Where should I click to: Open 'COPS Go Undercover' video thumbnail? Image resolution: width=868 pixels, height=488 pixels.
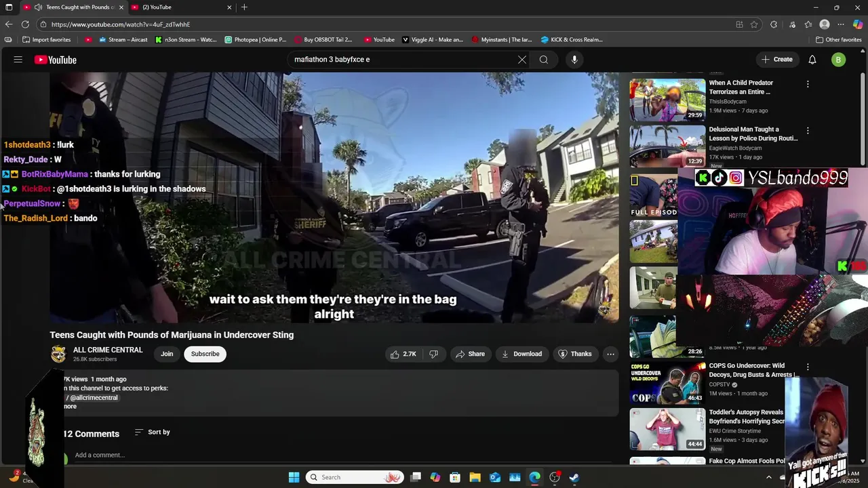click(x=667, y=383)
